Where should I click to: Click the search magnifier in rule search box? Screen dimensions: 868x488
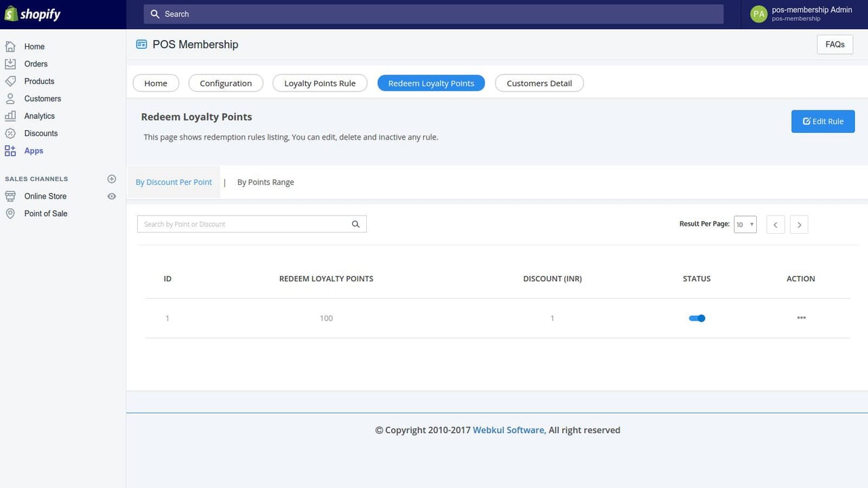point(355,224)
